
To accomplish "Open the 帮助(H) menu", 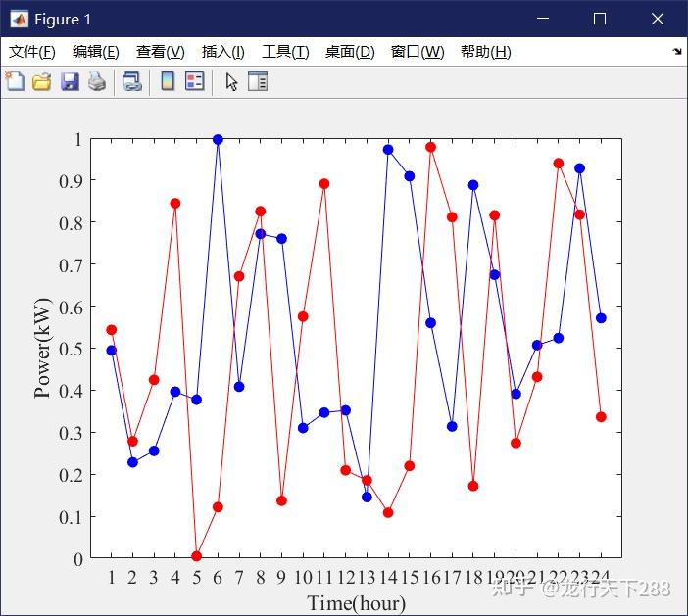I will pos(486,52).
